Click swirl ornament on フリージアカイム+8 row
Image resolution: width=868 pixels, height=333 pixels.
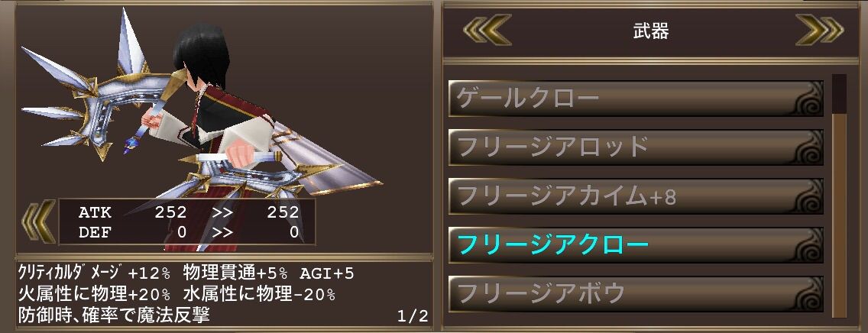pos(806,196)
